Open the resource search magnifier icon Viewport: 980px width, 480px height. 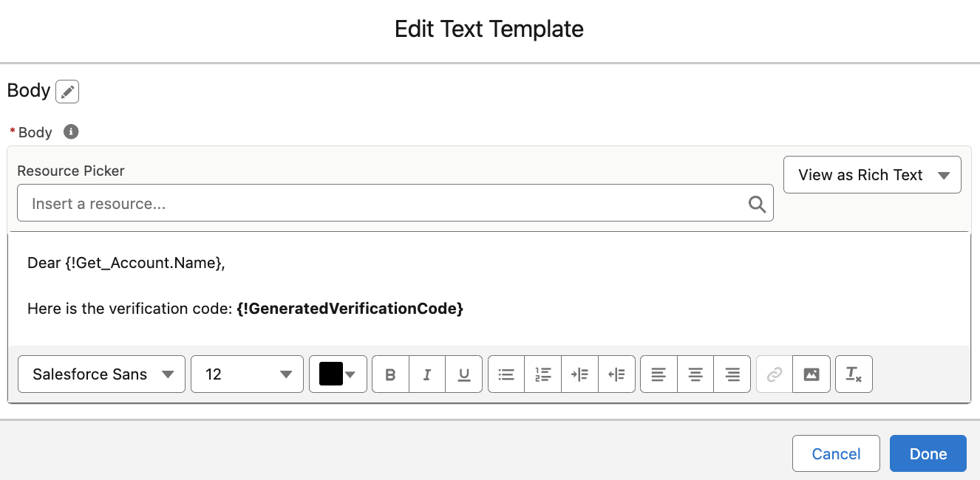[x=757, y=203]
